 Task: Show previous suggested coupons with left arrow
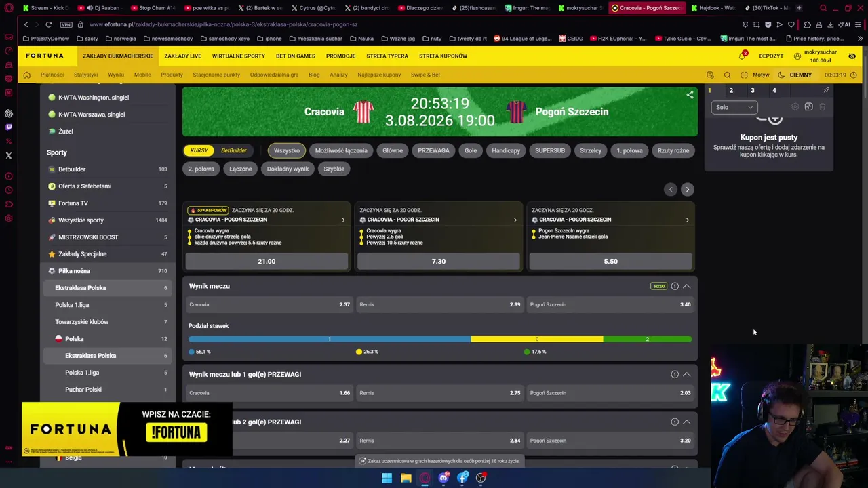(x=671, y=190)
